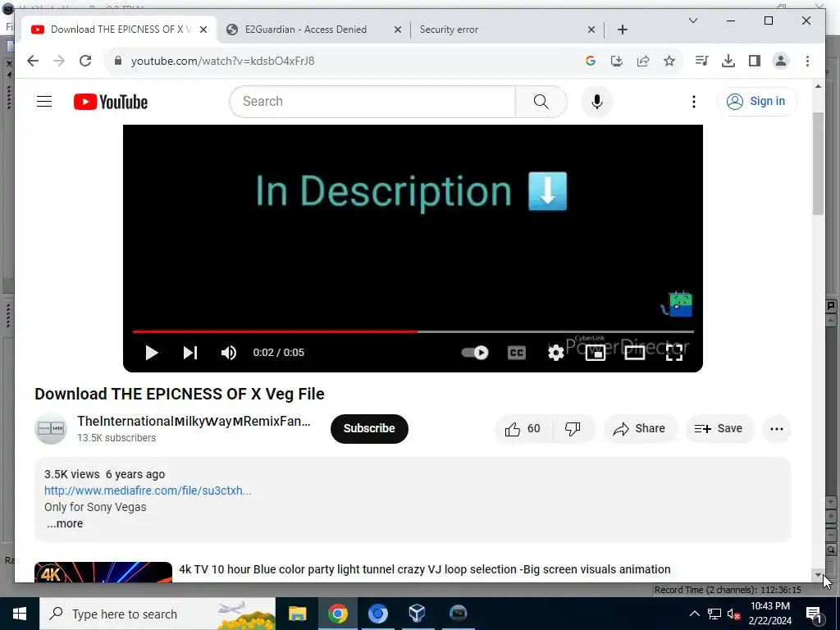
Task: Close the Security error tab
Action: pyautogui.click(x=591, y=30)
